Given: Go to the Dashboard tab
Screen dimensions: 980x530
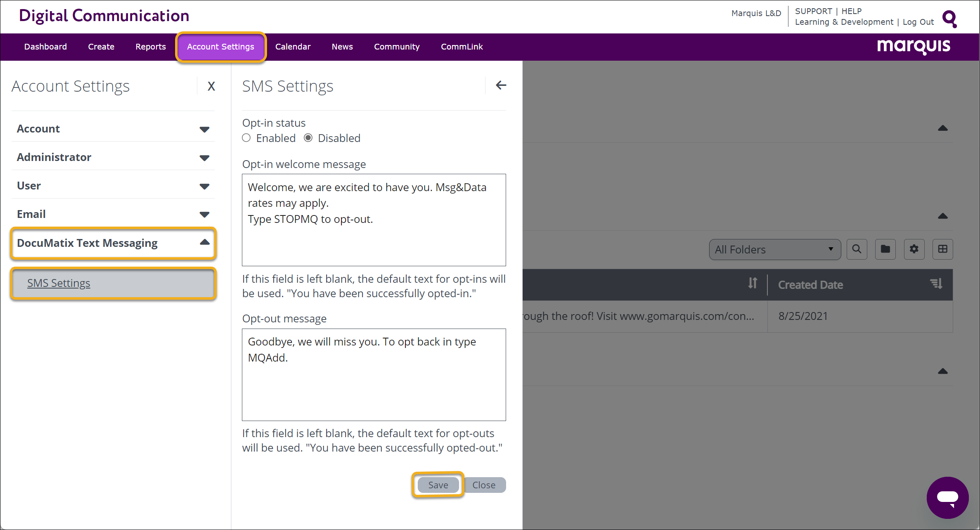Looking at the screenshot, I should coord(45,47).
